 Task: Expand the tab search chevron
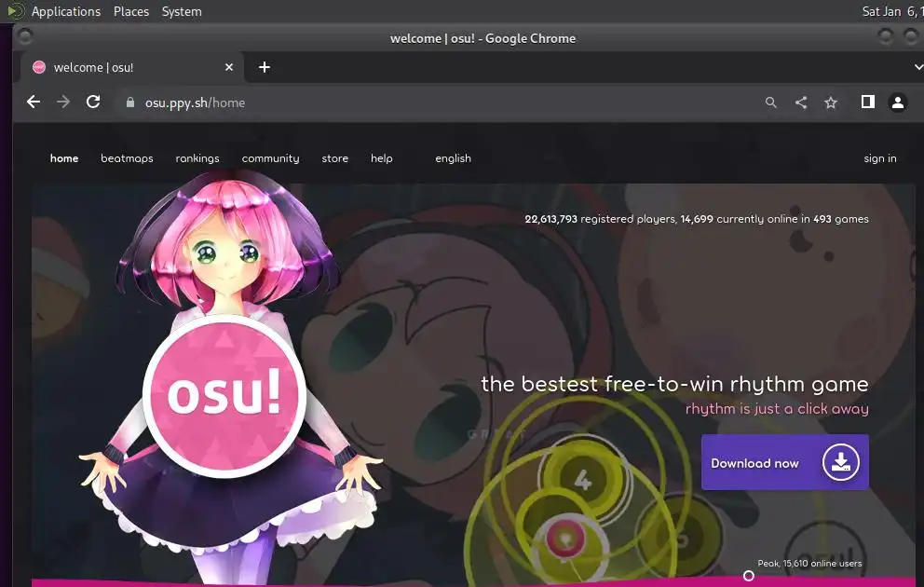click(918, 67)
